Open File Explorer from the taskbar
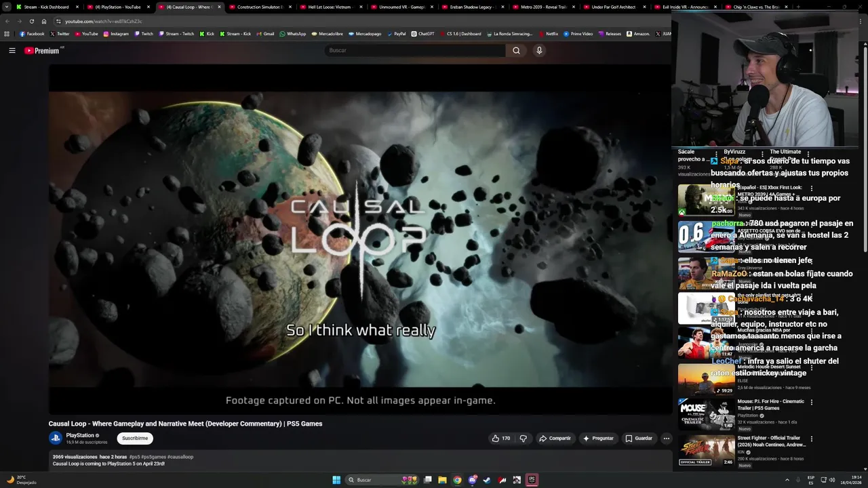Image resolution: width=868 pixels, height=488 pixels. (442, 480)
